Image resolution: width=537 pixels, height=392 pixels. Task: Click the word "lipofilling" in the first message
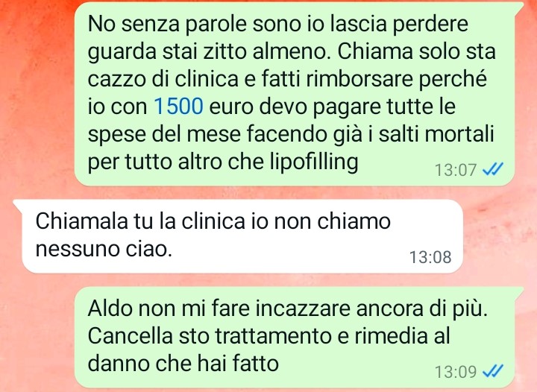pos(314,162)
